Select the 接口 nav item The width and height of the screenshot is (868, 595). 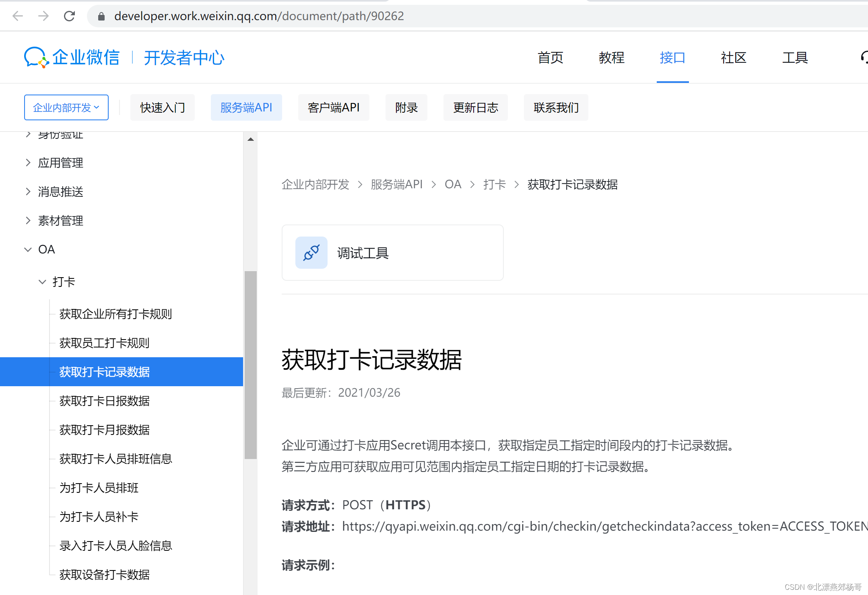tap(672, 58)
